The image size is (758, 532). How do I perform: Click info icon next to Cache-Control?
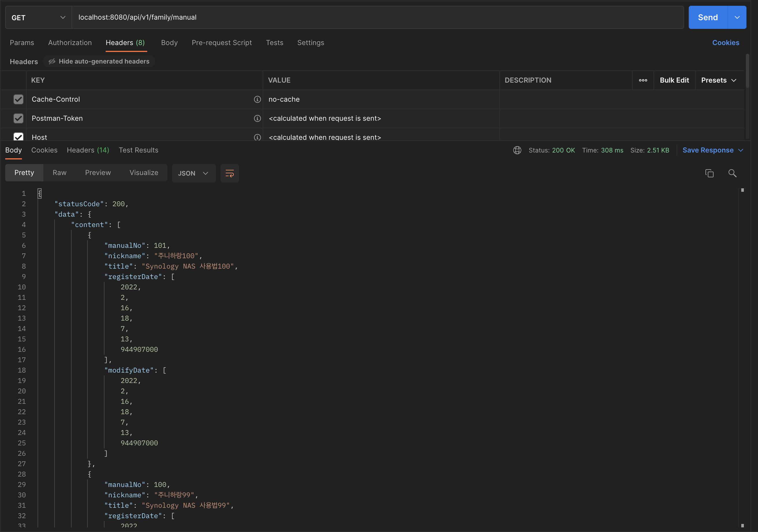click(x=257, y=99)
